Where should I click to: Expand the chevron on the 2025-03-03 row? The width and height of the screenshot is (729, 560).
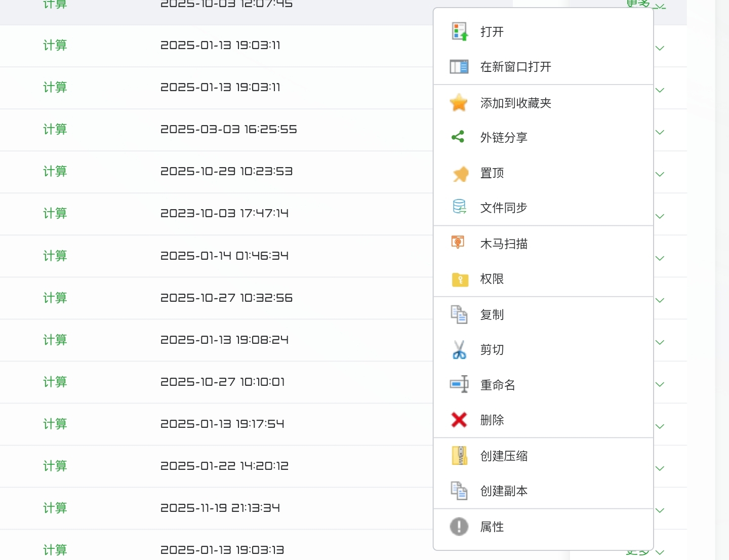click(x=660, y=132)
